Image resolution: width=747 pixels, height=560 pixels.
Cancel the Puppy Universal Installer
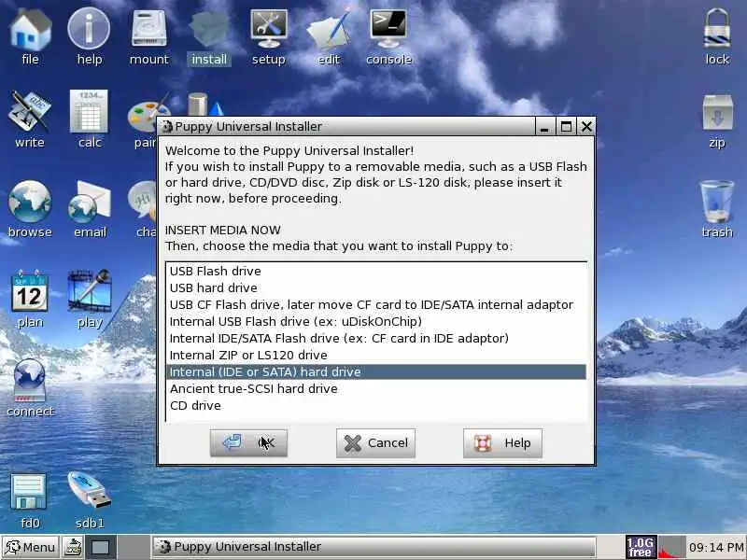[375, 442]
